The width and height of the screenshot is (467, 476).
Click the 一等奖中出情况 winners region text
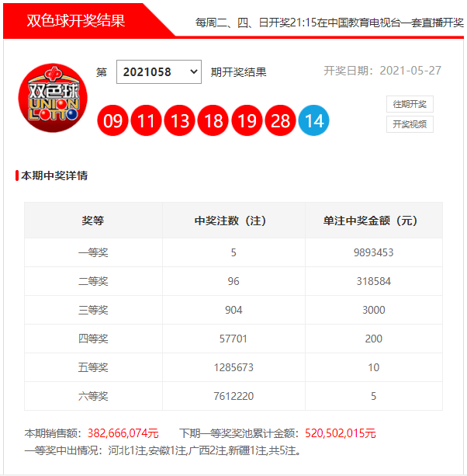pyautogui.click(x=163, y=450)
